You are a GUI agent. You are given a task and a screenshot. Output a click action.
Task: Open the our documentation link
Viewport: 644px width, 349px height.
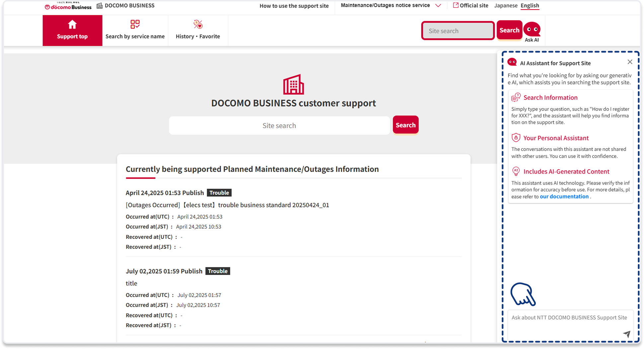coord(564,196)
